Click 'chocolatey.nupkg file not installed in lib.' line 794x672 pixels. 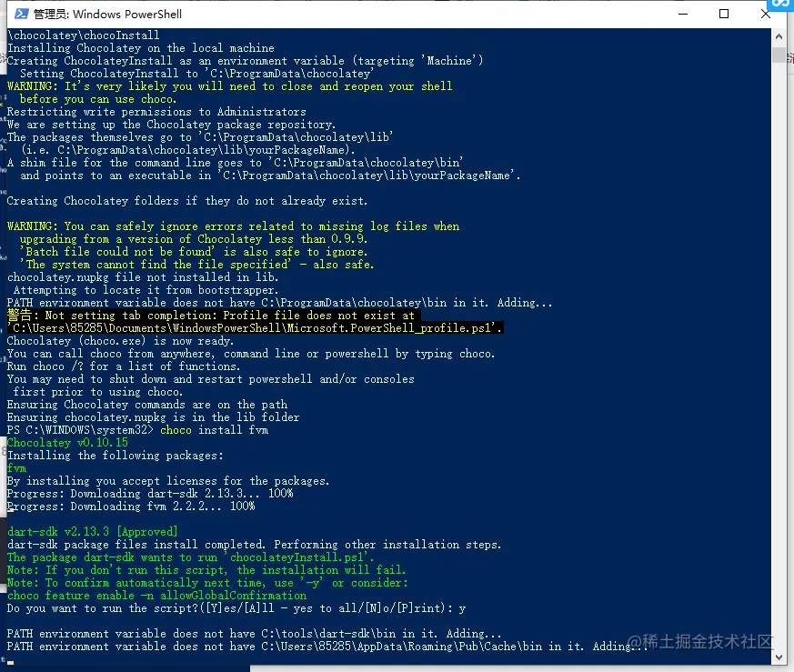click(143, 277)
